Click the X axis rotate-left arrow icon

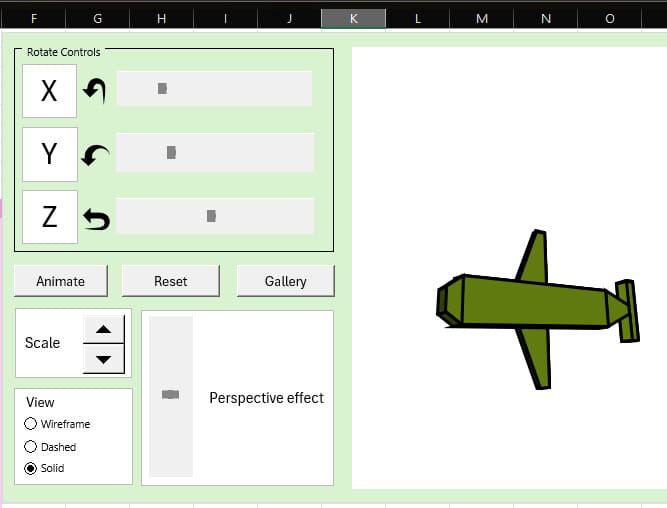(x=94, y=90)
